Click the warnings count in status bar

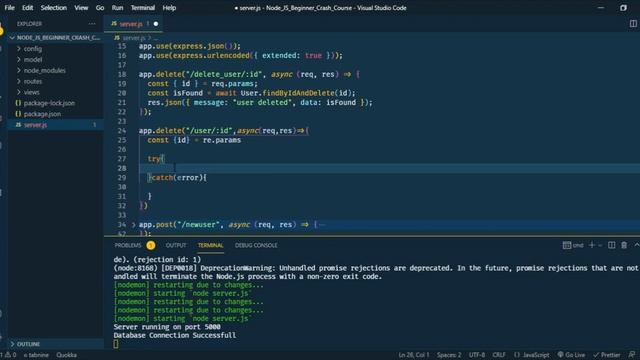click(x=11, y=355)
